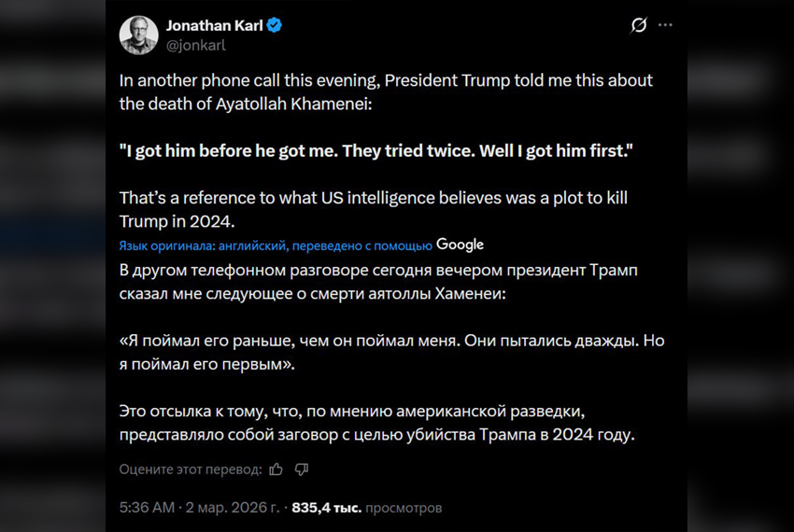Image resolution: width=794 pixels, height=532 pixels.
Task: Click the Russian quote "Я поймал его раньше"
Action: pyautogui.click(x=391, y=352)
